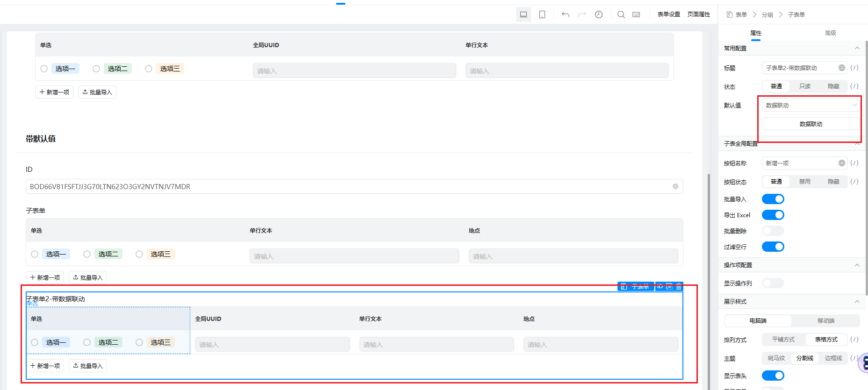Click 批量导入 under 子表单2-带数据联动 table
The width and height of the screenshot is (868, 390).
point(88,366)
